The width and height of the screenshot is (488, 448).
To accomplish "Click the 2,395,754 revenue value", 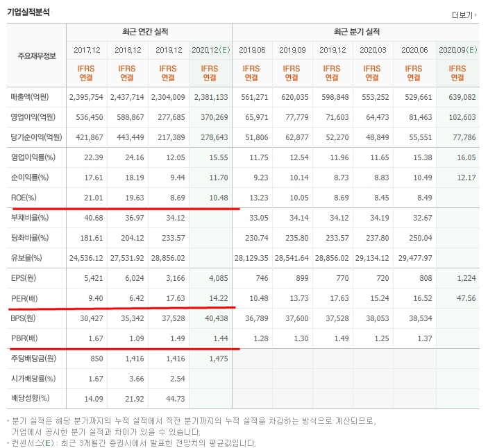I will click(86, 97).
